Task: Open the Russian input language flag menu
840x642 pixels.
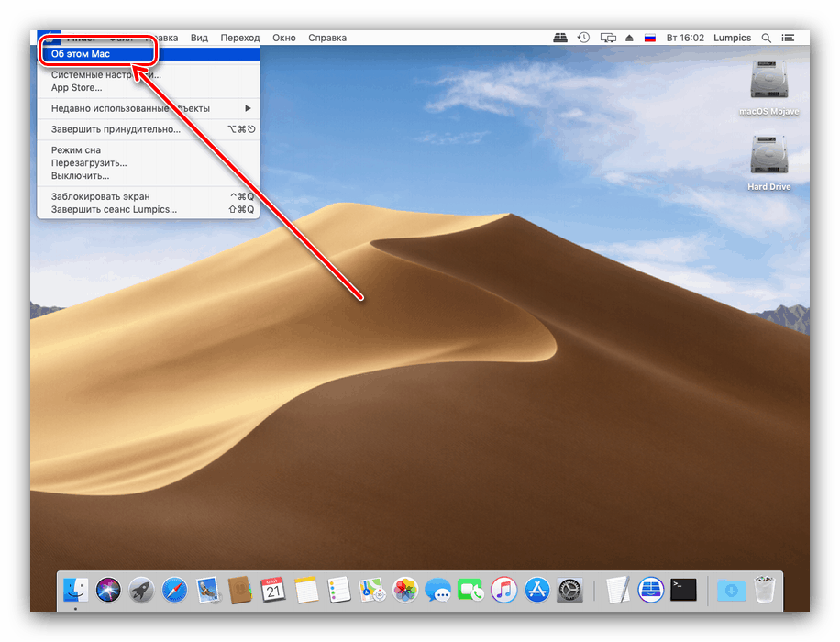Action: click(651, 38)
